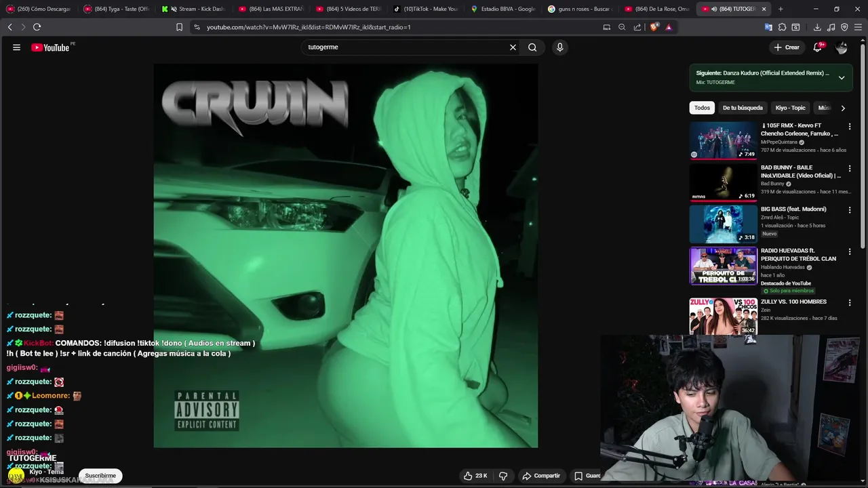Go back with browser back arrow
The width and height of the screenshot is (868, 488).
tap(10, 27)
